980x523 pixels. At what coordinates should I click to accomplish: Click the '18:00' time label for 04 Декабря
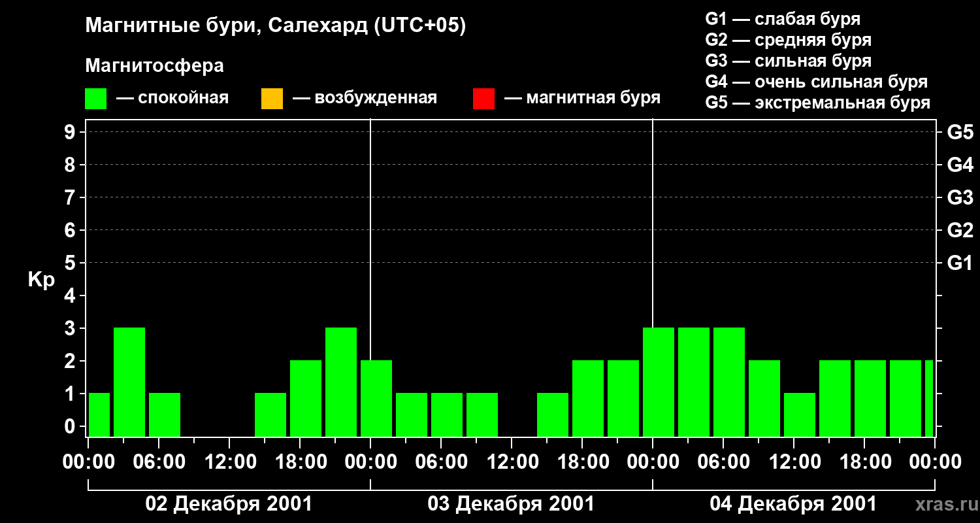click(x=864, y=462)
